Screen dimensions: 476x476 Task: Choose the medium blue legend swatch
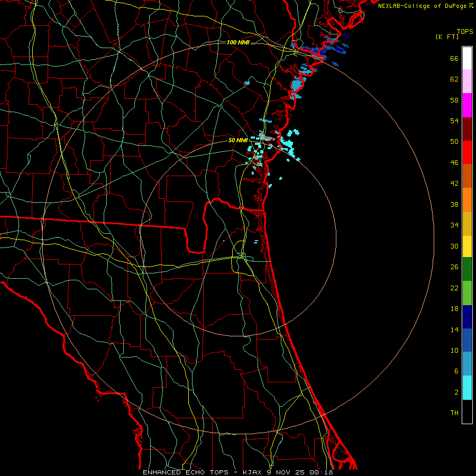pos(467,340)
